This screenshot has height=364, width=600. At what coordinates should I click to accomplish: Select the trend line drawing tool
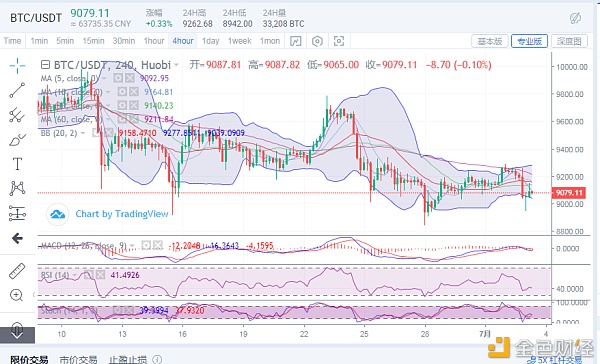click(17, 90)
